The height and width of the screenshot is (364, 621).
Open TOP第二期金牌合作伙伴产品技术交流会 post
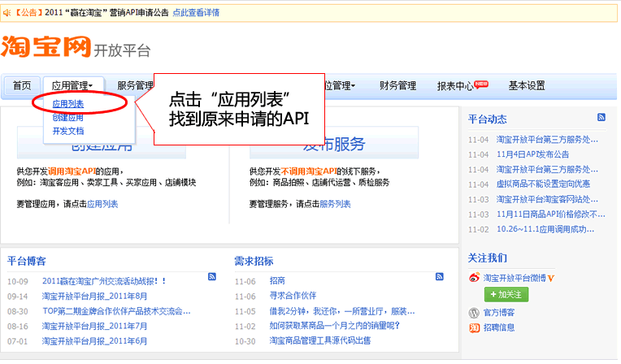tap(116, 311)
